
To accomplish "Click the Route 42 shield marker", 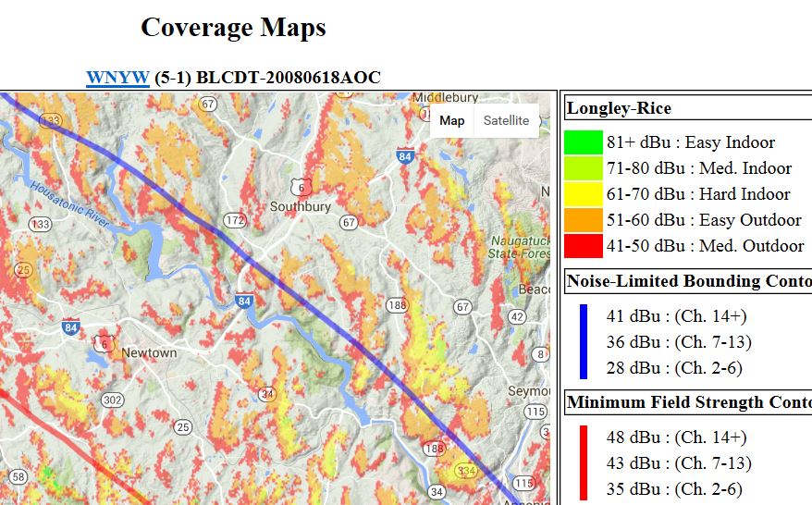I will coord(516,317).
